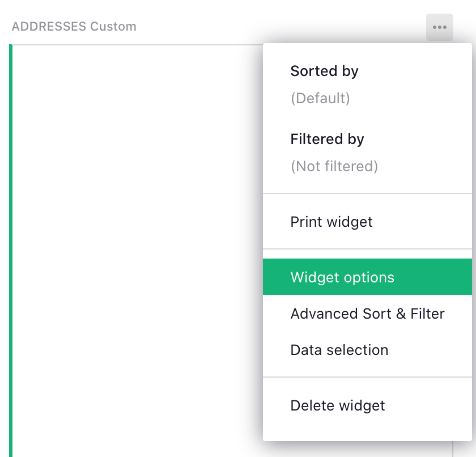Image resolution: width=476 pixels, height=457 pixels.
Task: Click the divider area below Print widget
Action: pos(367,249)
